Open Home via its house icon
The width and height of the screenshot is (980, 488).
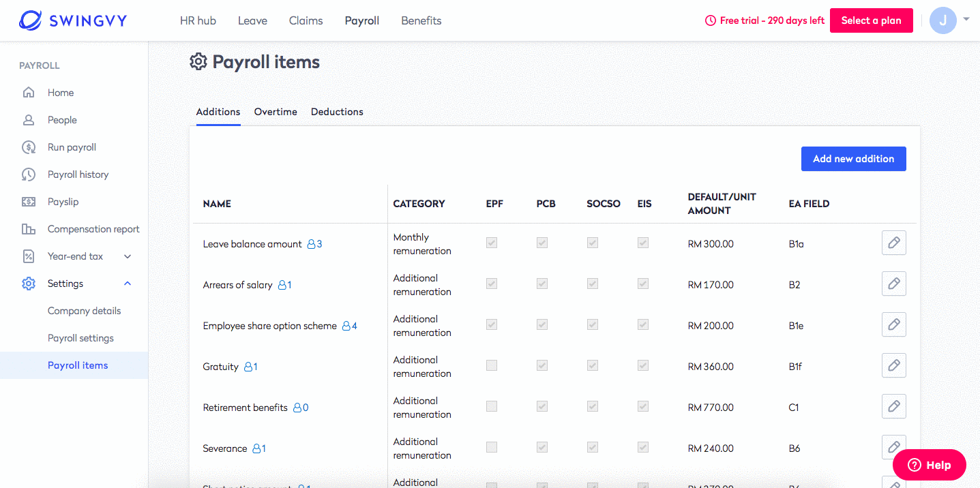29,93
